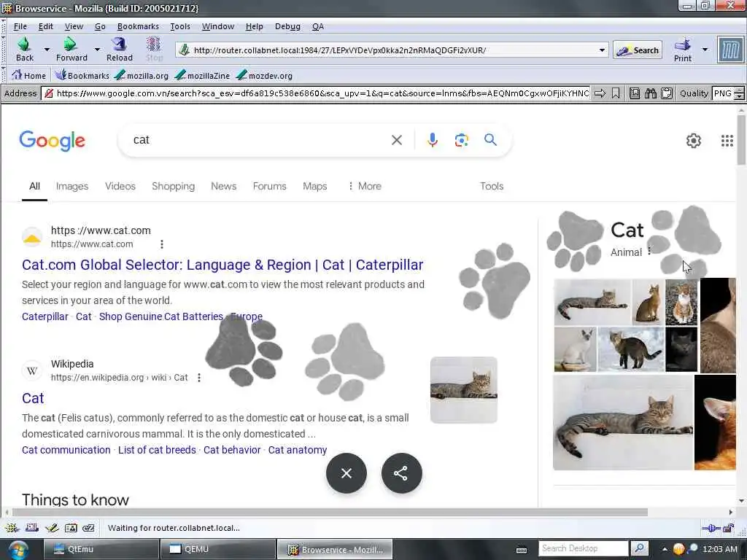Go back with the Back toolbar button
747x560 pixels.
click(x=24, y=50)
